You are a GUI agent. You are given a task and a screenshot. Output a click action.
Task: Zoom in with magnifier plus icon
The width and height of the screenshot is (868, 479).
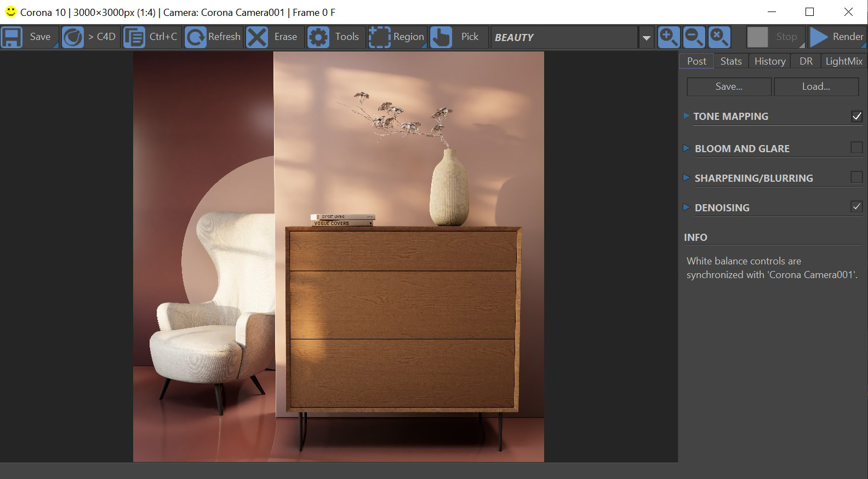click(669, 37)
